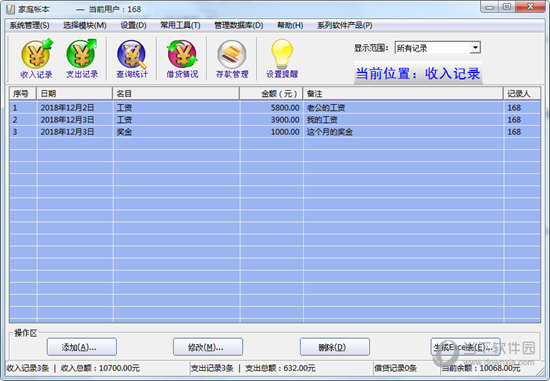Expand the 显示范围 dropdown arrow
Screen dimensions: 550x381
pos(475,47)
